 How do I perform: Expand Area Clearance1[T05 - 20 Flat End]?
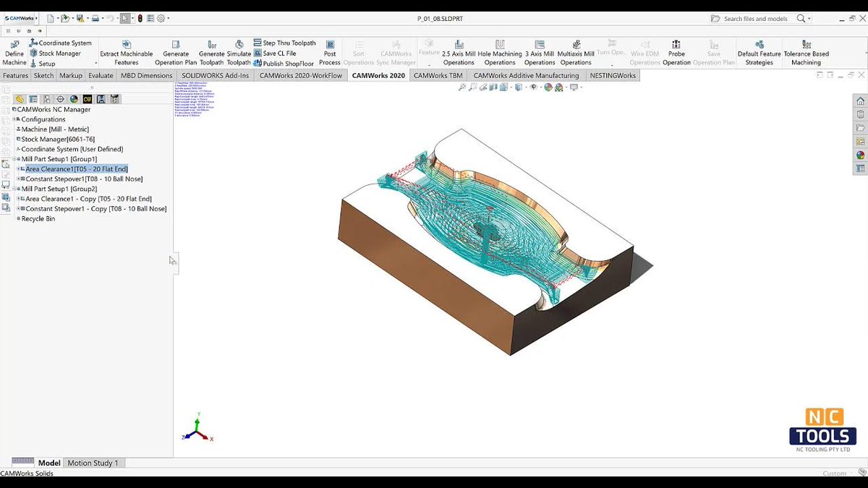pos(18,169)
